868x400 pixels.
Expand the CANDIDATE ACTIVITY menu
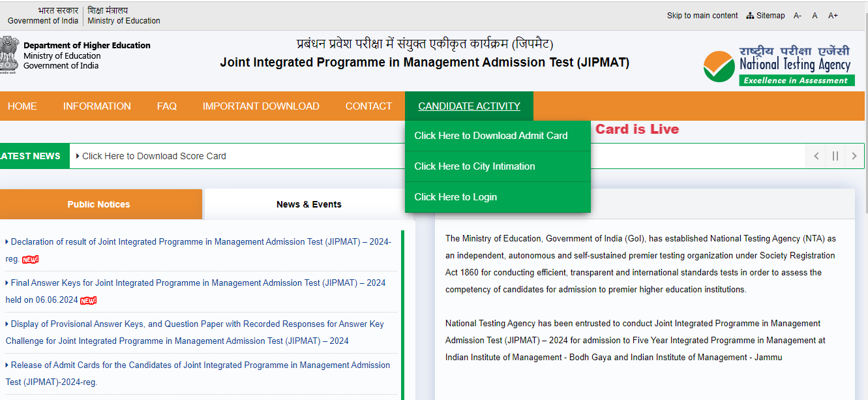[x=469, y=106]
